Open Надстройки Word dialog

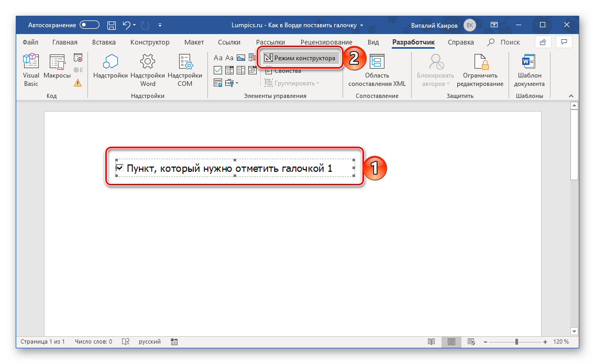pos(148,70)
